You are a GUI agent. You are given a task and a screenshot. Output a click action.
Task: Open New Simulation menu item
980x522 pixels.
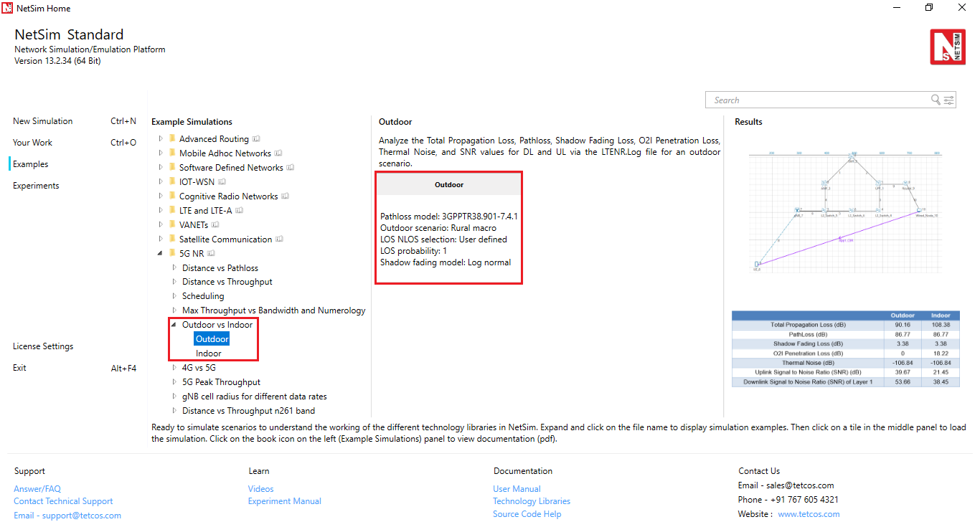click(x=43, y=121)
